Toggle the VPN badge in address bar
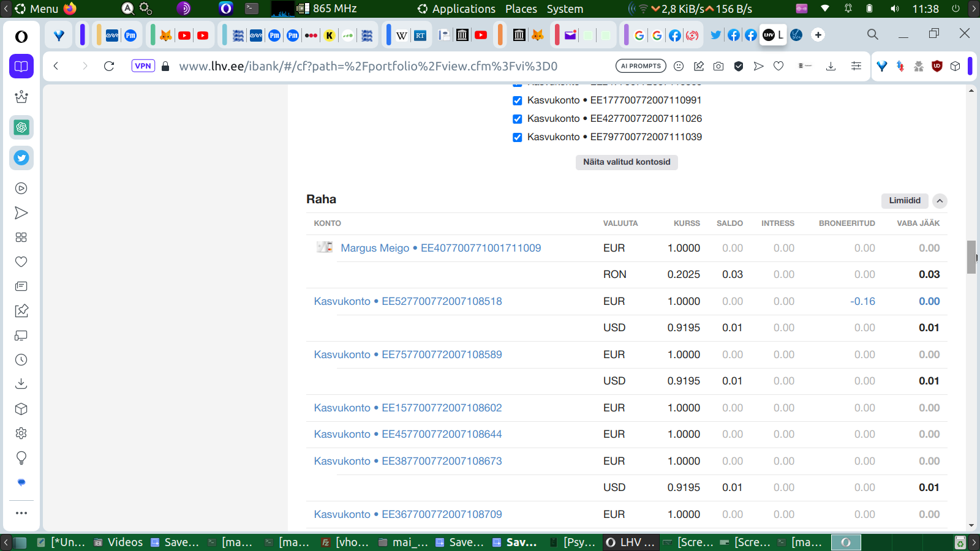The image size is (980, 551). [x=143, y=66]
